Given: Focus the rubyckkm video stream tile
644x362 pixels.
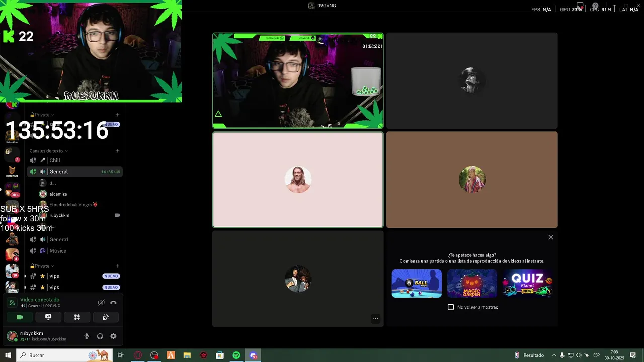Looking at the screenshot, I should pos(298,80).
